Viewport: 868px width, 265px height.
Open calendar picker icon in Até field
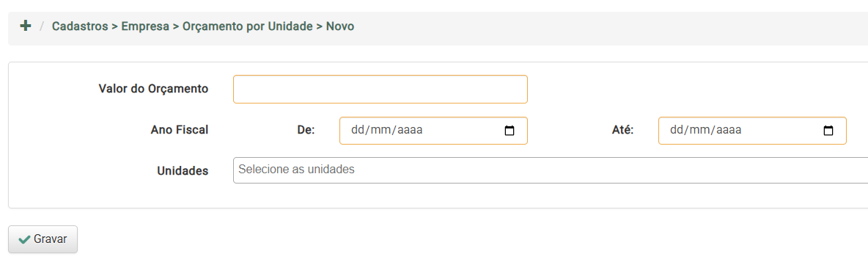(x=828, y=131)
